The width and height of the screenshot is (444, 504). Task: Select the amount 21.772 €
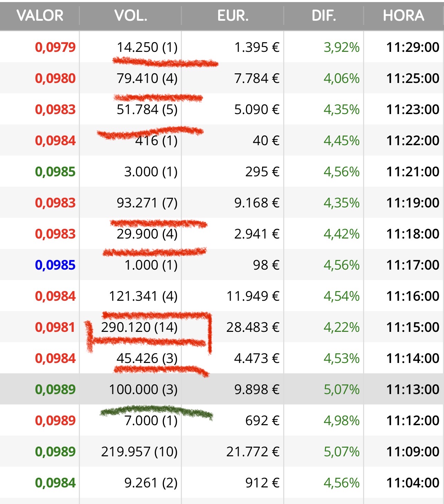coord(253,451)
